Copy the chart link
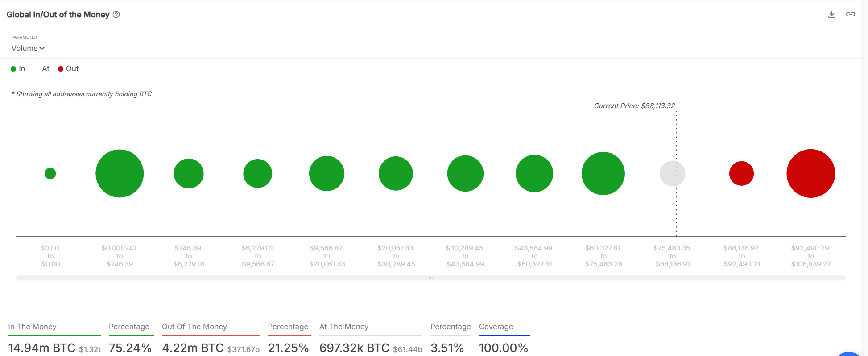 [851, 14]
